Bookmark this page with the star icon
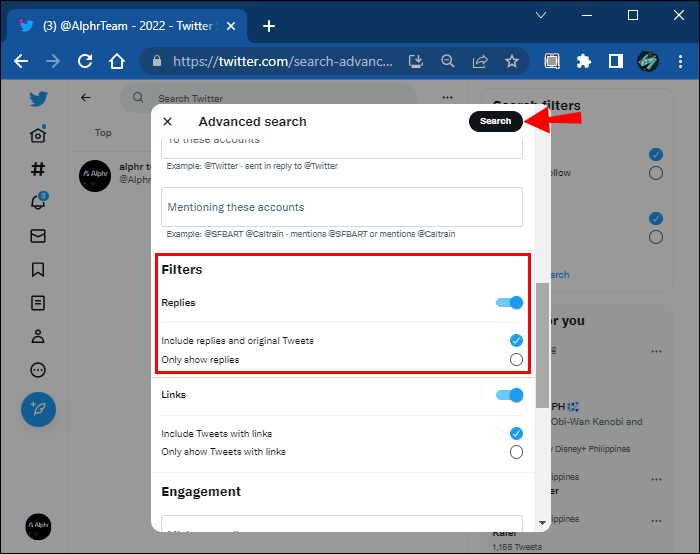This screenshot has height=554, width=700. pyautogui.click(x=512, y=61)
